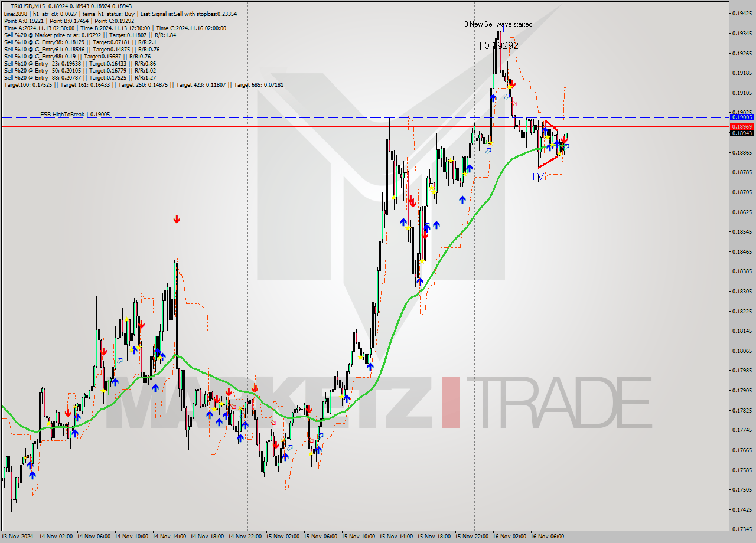Viewport: 756px width, 543px height.
Task: Click the 0.17665 price axis label
Action: click(742, 450)
